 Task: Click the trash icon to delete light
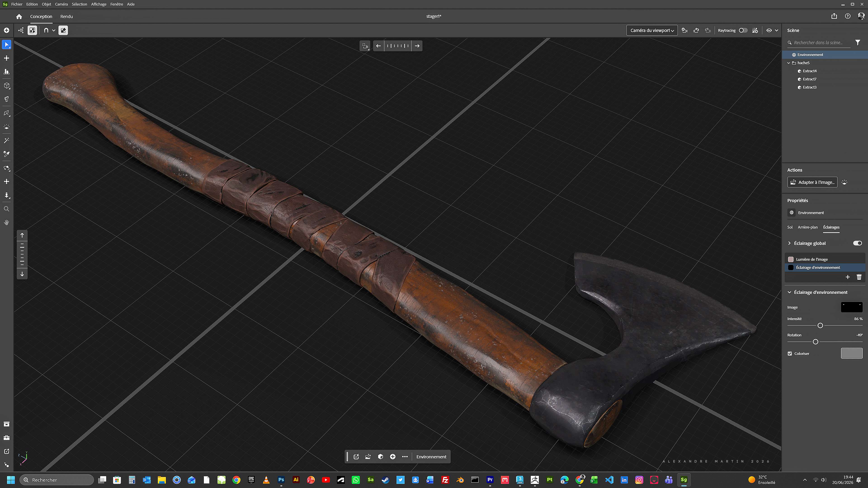pos(859,277)
